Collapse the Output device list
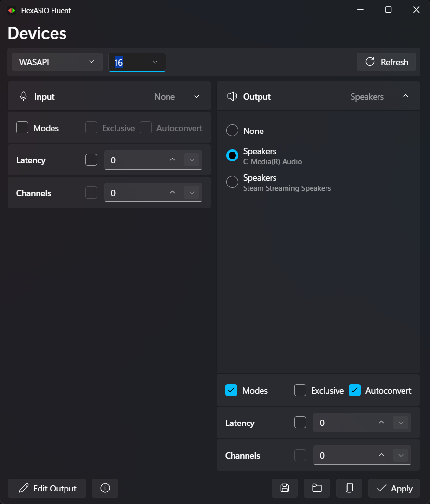 coord(405,96)
